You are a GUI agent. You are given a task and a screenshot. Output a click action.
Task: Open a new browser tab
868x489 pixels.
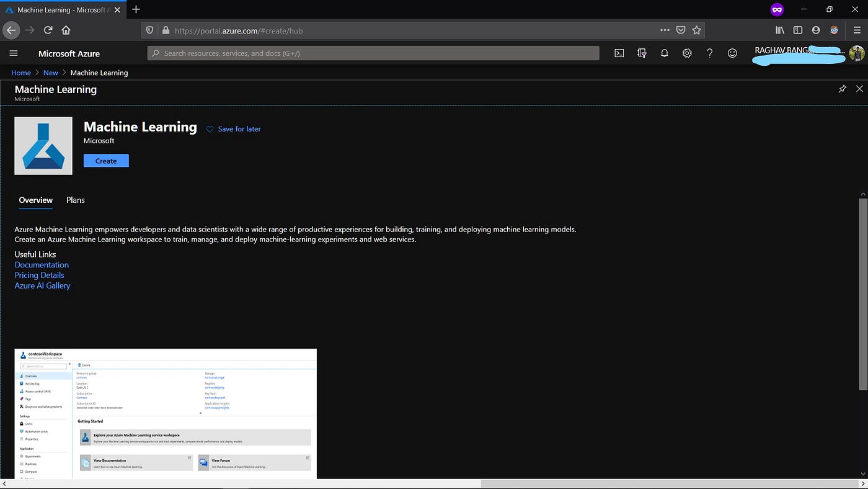coord(136,9)
